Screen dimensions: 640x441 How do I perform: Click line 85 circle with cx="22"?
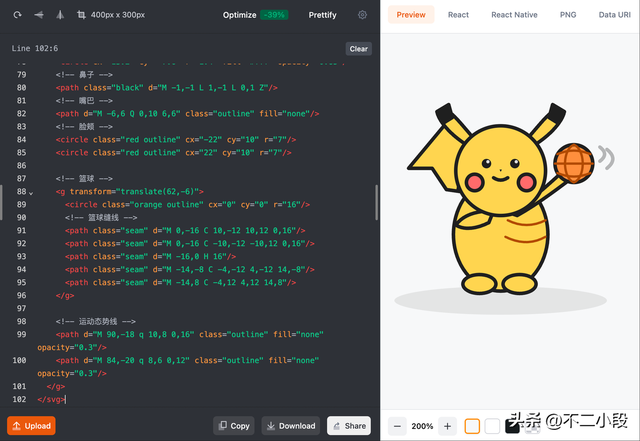[x=173, y=153]
